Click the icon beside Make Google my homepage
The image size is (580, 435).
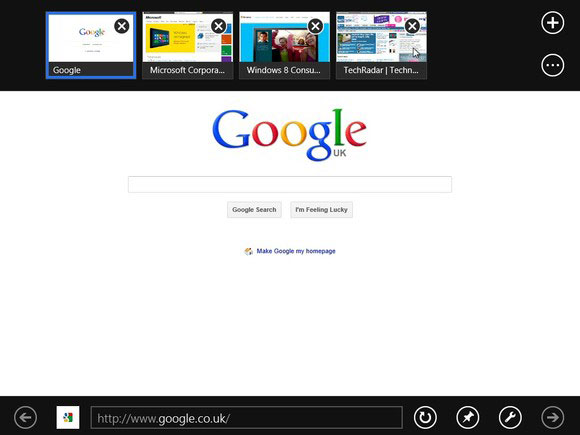tap(249, 252)
